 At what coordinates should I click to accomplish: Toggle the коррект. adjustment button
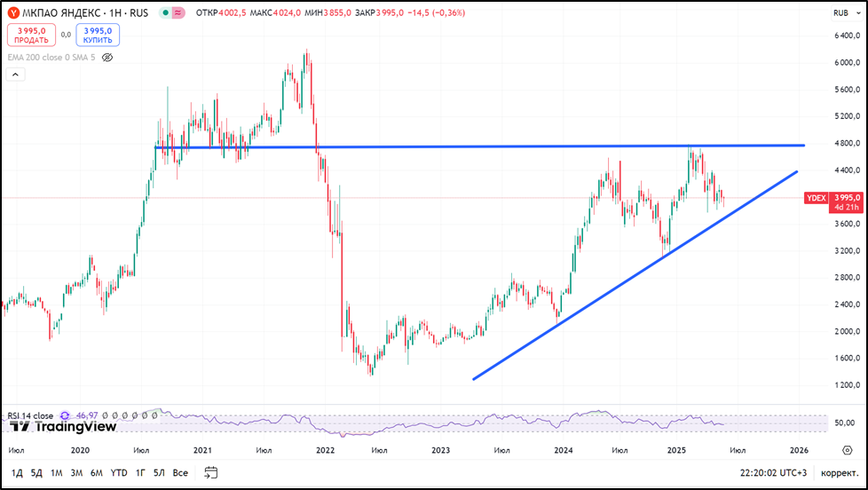(x=840, y=473)
